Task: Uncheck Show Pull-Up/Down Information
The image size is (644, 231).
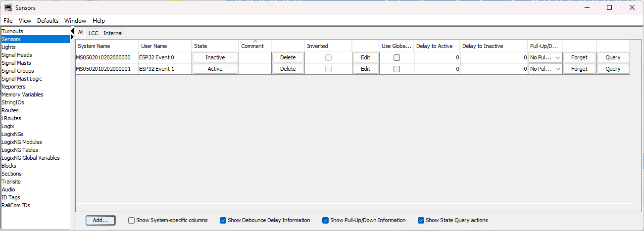Action: [x=325, y=220]
